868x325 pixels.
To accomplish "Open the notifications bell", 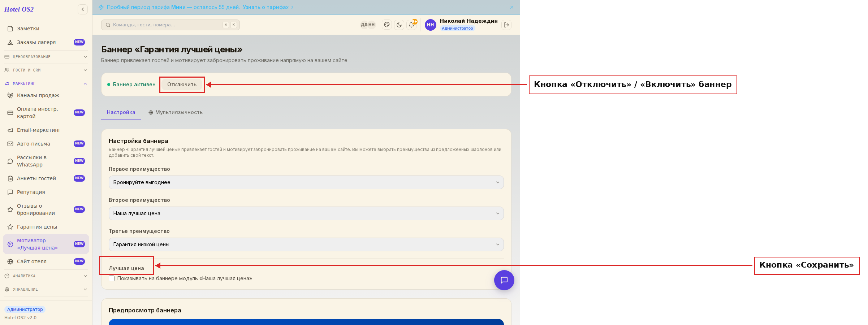I will pos(411,25).
